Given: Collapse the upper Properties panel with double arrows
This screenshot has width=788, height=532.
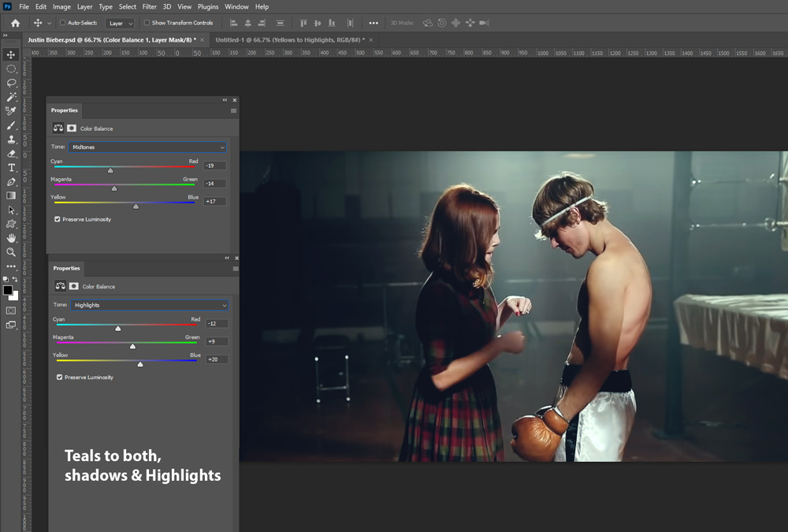Looking at the screenshot, I should pos(225,100).
